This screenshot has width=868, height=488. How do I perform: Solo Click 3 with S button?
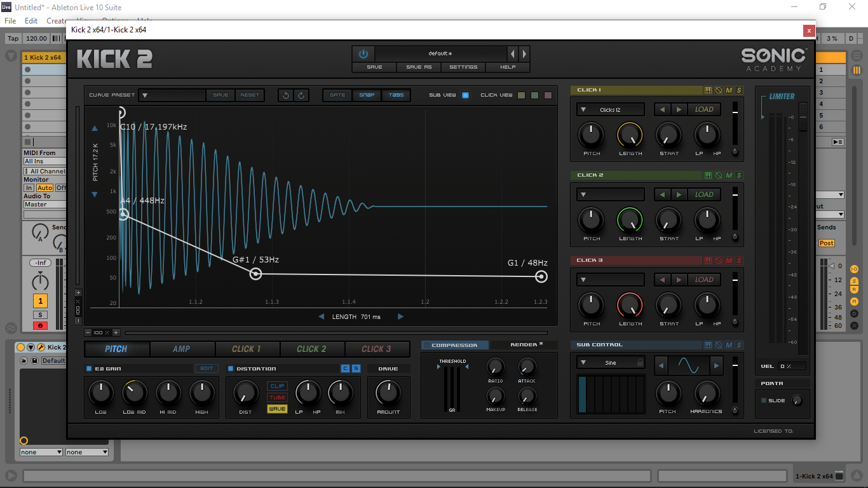(739, 261)
